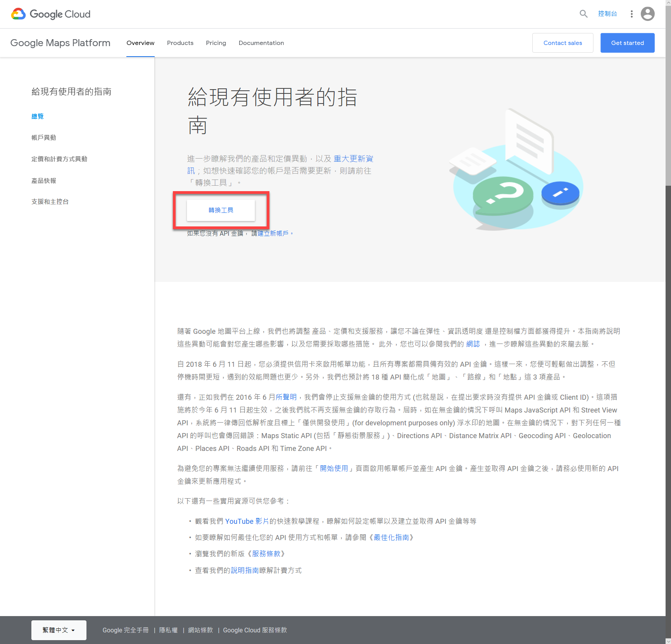671x644 pixels.
Task: Expand the 繁體中文 language dropdown
Action: (59, 630)
